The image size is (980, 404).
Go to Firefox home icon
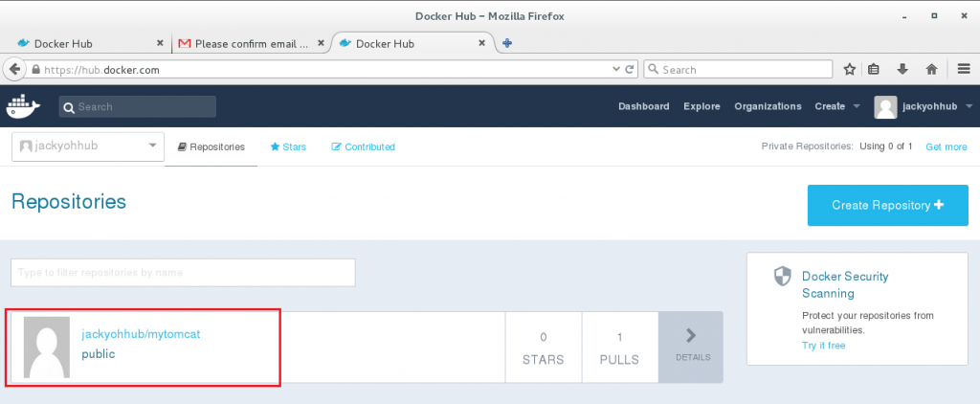tap(931, 70)
